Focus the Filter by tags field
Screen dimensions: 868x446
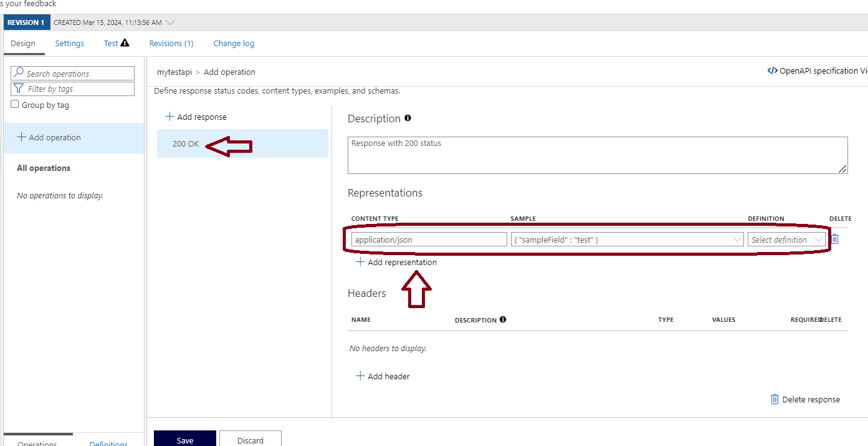(x=73, y=89)
